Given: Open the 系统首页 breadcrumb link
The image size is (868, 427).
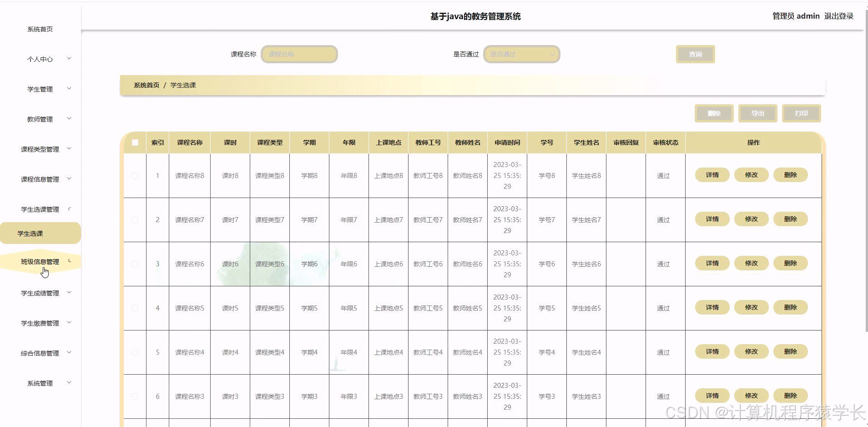Looking at the screenshot, I should (146, 85).
